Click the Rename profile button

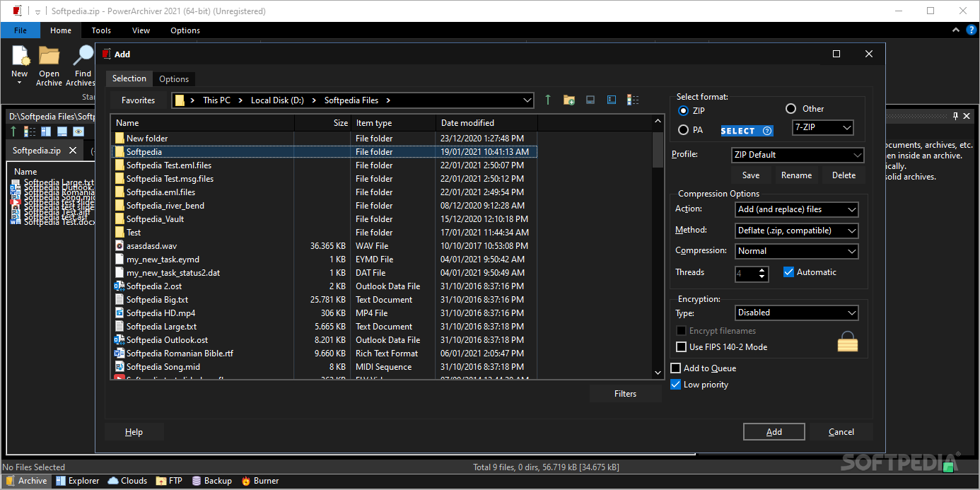click(797, 175)
